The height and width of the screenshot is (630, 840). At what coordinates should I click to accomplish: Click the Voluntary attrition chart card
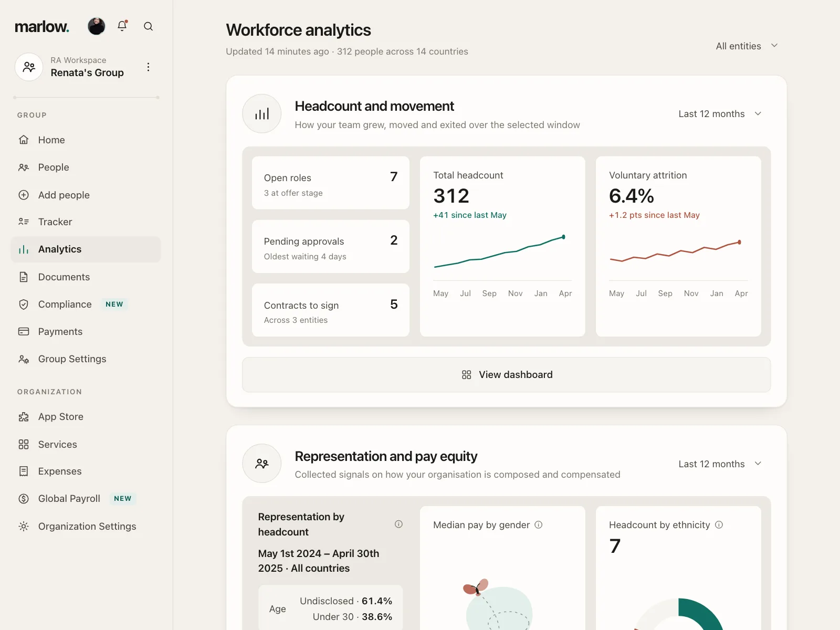click(678, 246)
